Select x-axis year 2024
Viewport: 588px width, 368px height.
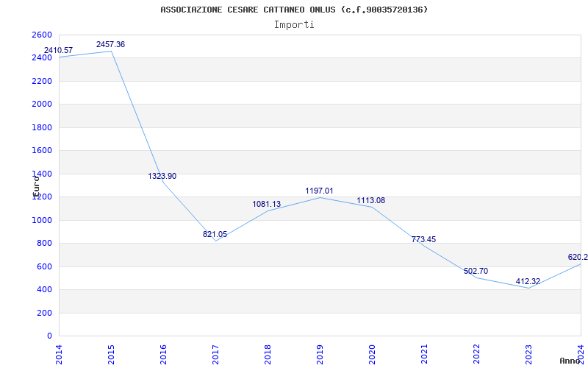coord(581,354)
